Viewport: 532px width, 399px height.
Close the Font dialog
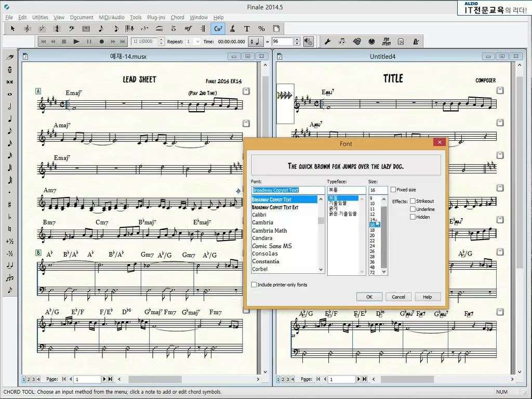click(x=440, y=142)
